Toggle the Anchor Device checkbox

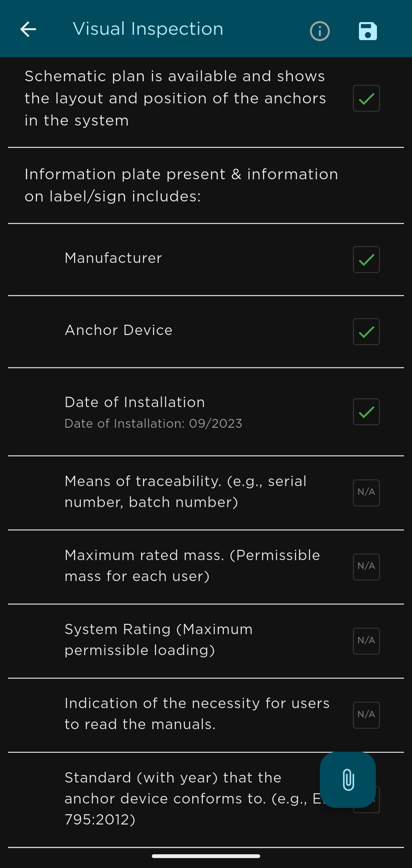click(366, 332)
